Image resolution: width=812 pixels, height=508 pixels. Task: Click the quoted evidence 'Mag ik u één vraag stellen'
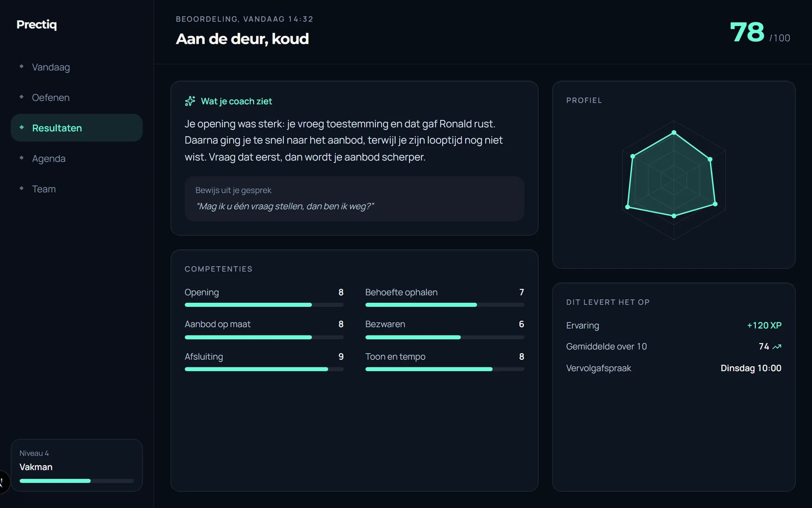285,206
